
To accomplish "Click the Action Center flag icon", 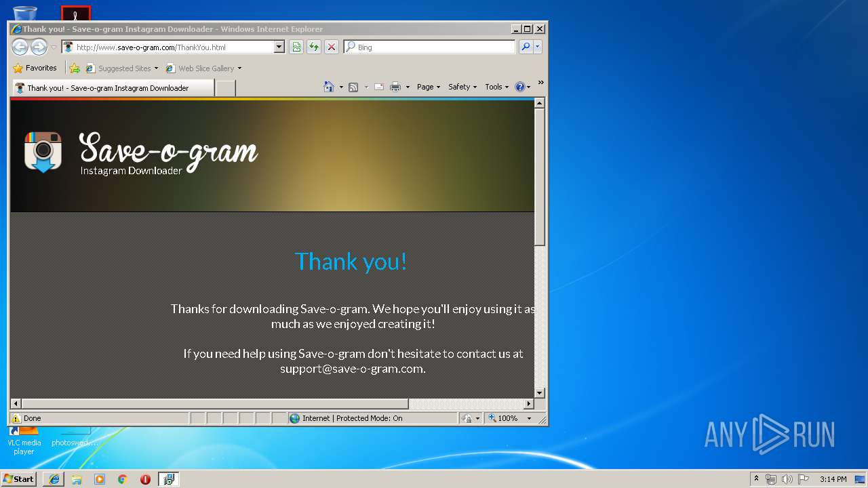I will pos(804,479).
